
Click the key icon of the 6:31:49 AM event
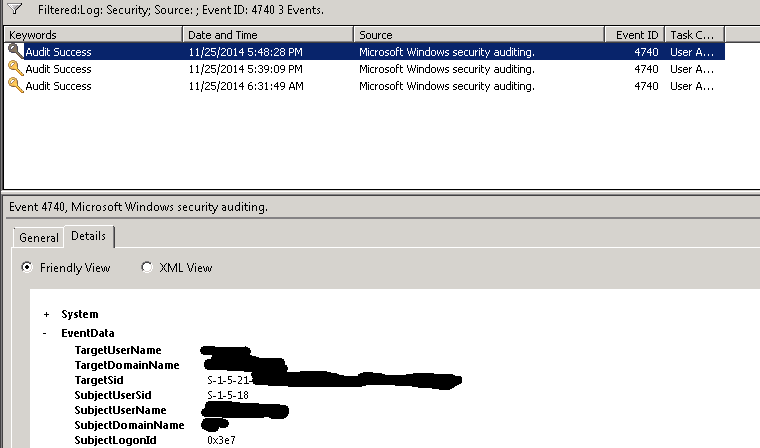point(15,86)
